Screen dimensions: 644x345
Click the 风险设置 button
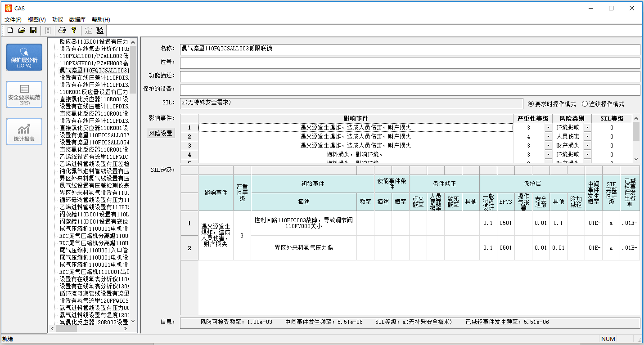(161, 133)
